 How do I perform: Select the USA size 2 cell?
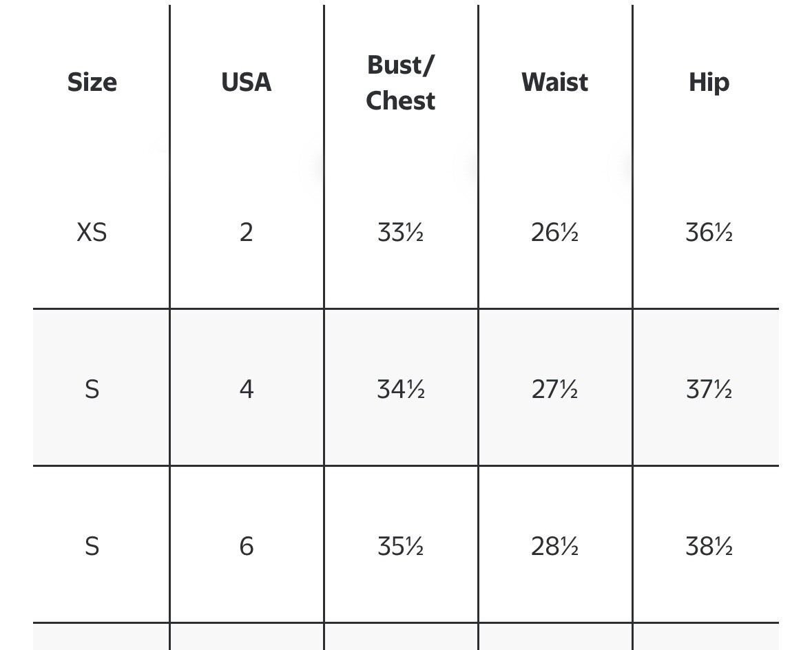click(247, 232)
